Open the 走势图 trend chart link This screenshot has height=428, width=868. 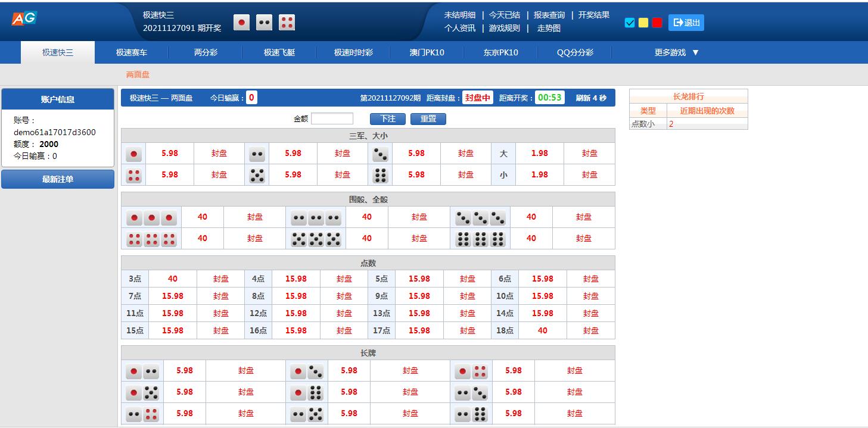point(549,28)
